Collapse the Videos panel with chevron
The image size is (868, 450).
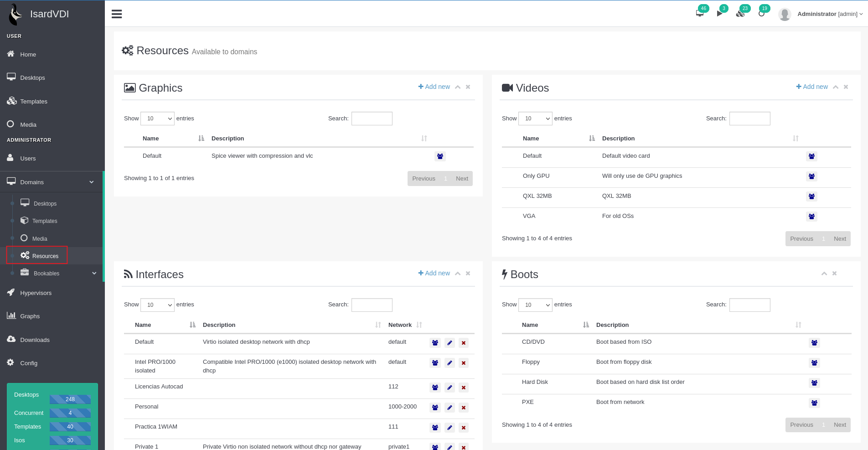(836, 87)
